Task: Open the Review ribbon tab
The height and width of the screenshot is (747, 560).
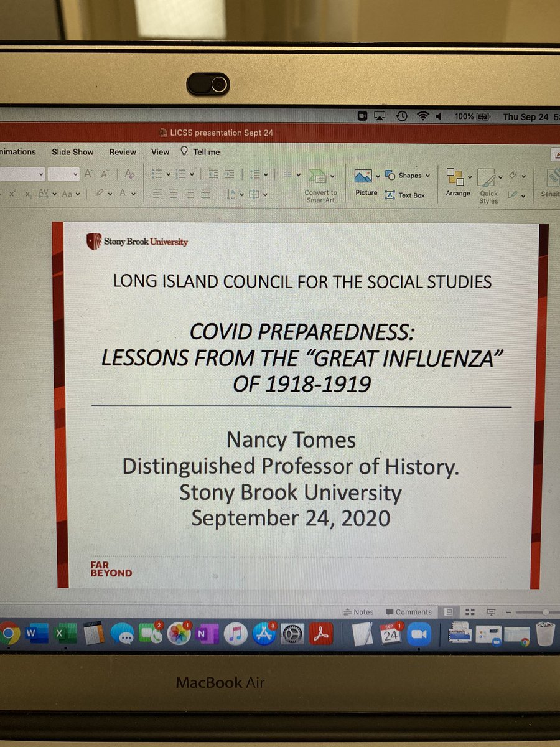Action: click(123, 152)
